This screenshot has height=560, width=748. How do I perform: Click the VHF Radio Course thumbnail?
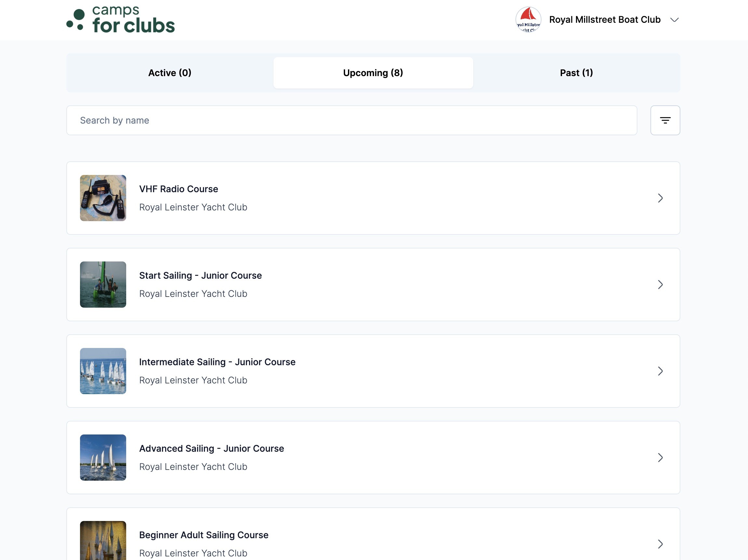[x=103, y=198]
